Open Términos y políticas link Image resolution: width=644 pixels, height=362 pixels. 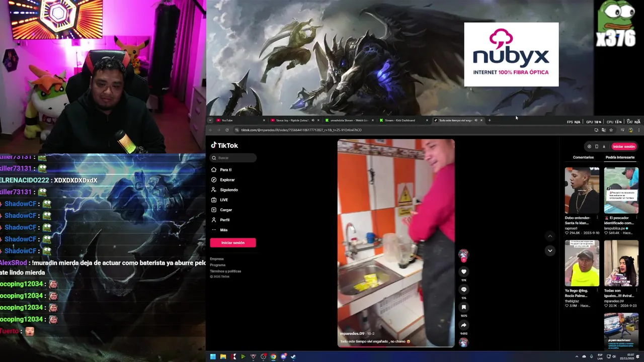tap(225, 271)
